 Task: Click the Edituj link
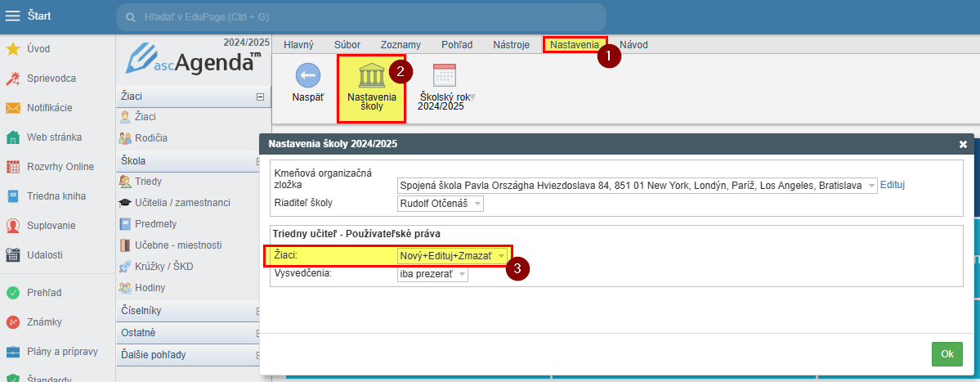893,186
